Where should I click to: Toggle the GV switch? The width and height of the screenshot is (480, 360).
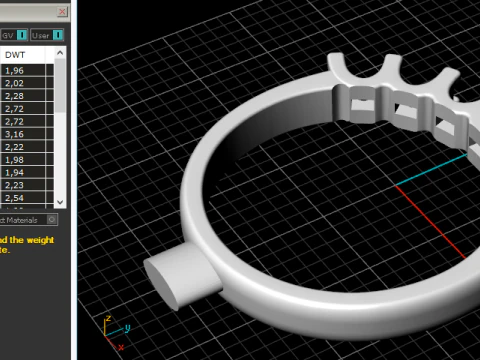[22, 35]
